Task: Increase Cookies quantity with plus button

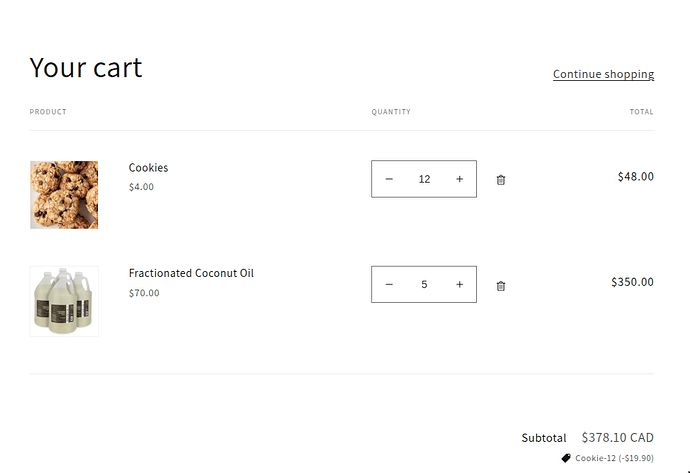Action: (459, 179)
